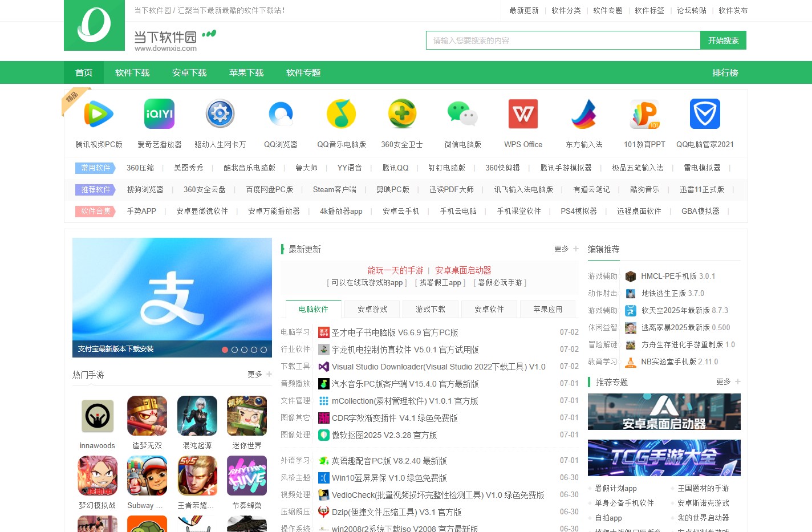Viewport: 812px width, 532px height.
Task: Open 软件专题 in navigation bar
Action: click(303, 72)
